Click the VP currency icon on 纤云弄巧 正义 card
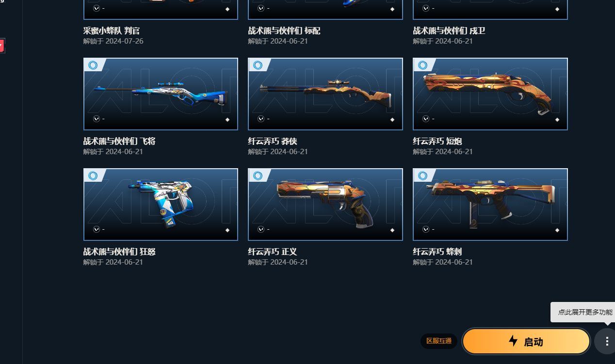The width and height of the screenshot is (615, 364). (261, 229)
